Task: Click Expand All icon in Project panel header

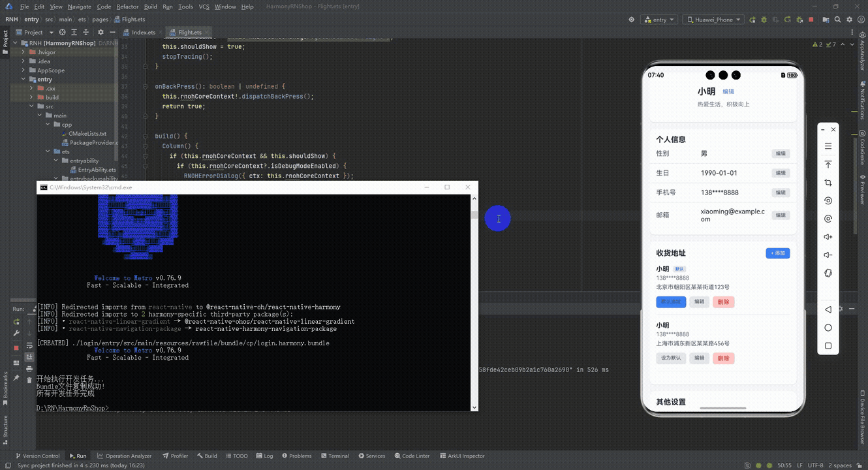Action: point(74,32)
